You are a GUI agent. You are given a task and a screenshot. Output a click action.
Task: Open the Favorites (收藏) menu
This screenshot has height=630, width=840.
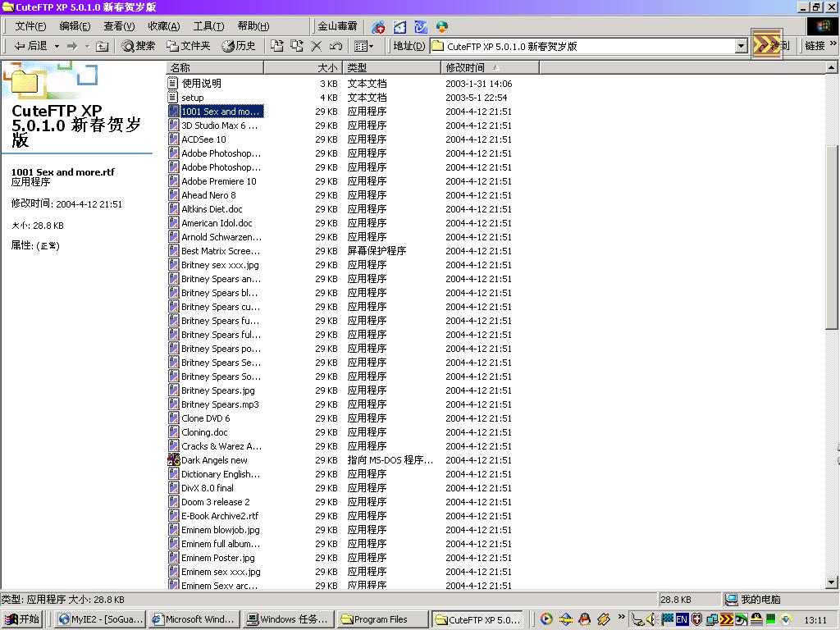(163, 25)
